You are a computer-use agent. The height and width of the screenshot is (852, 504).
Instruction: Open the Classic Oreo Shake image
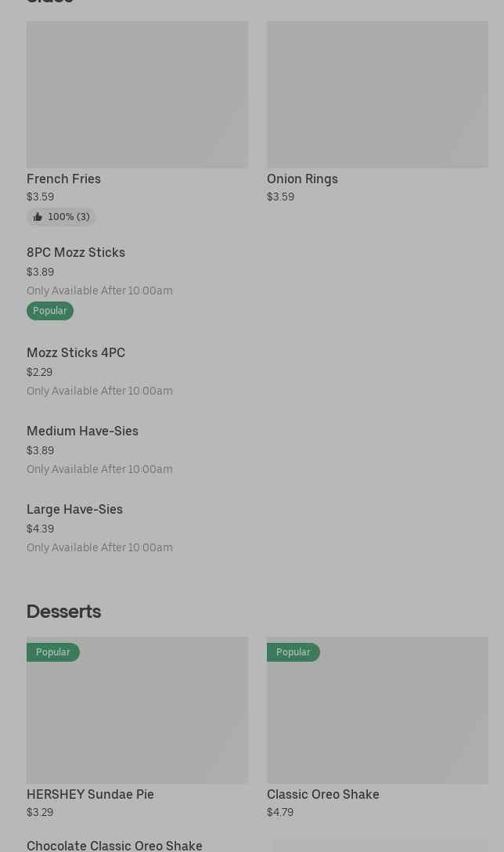[x=377, y=710]
